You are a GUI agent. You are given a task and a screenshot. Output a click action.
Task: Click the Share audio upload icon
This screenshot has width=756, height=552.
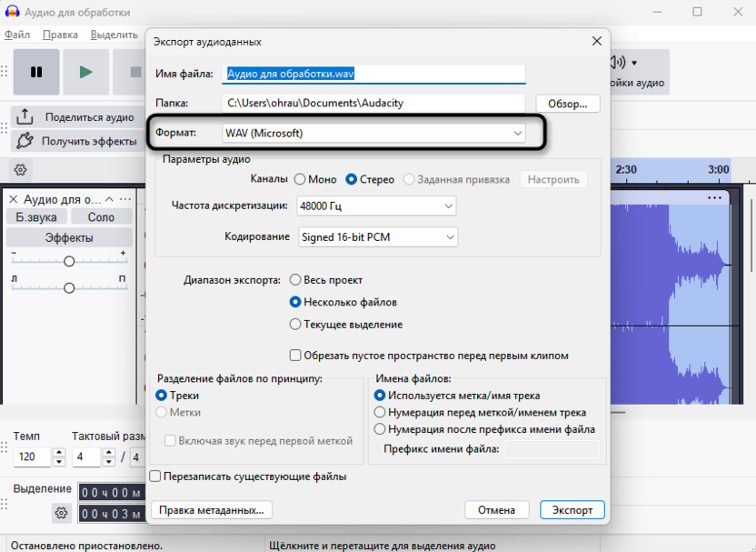[25, 116]
